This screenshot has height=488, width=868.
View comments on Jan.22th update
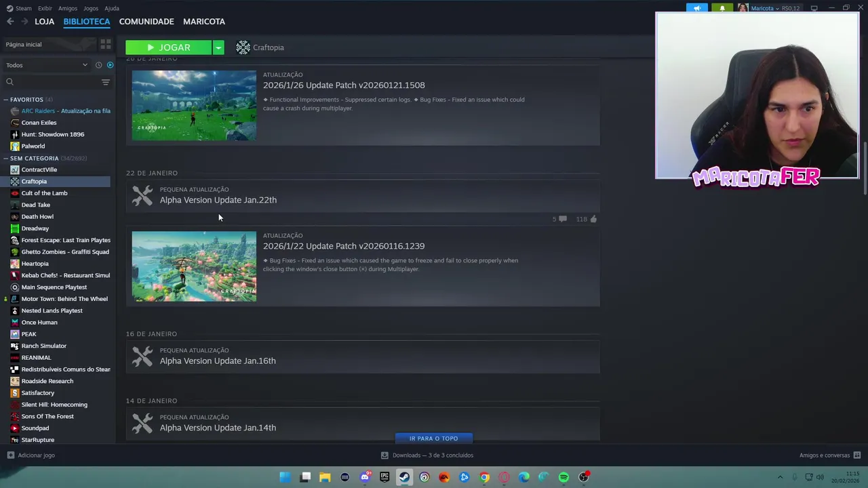[559, 219]
